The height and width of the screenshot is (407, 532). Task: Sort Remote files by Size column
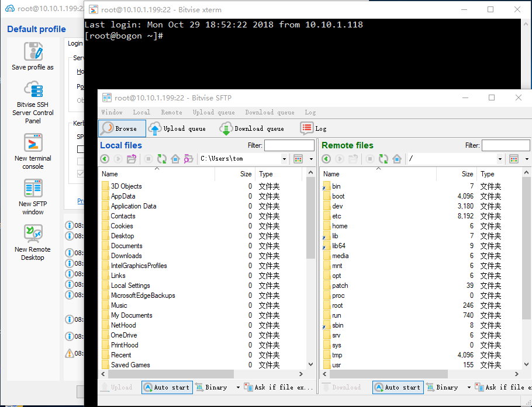pos(456,174)
